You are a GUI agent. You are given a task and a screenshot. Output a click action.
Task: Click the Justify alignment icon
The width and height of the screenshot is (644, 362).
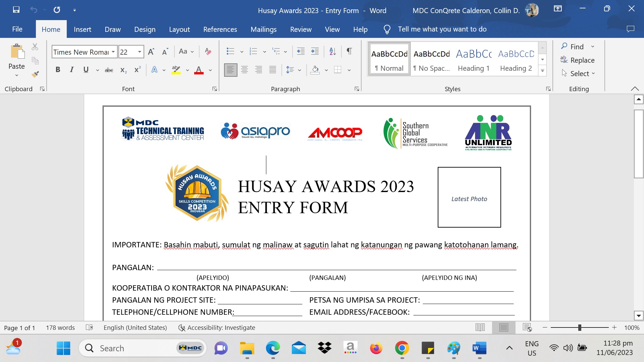[x=273, y=70]
